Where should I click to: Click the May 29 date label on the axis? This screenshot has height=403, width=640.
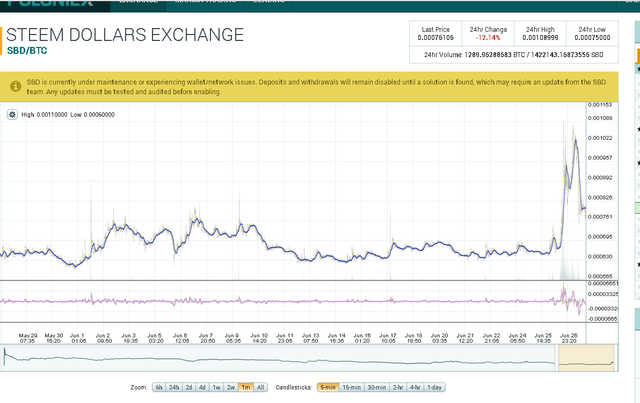tap(28, 338)
